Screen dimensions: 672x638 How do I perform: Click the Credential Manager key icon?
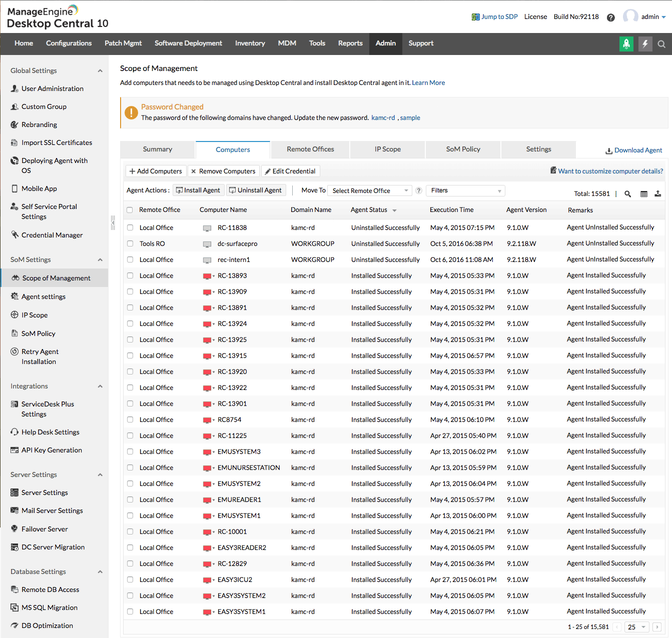(x=15, y=234)
